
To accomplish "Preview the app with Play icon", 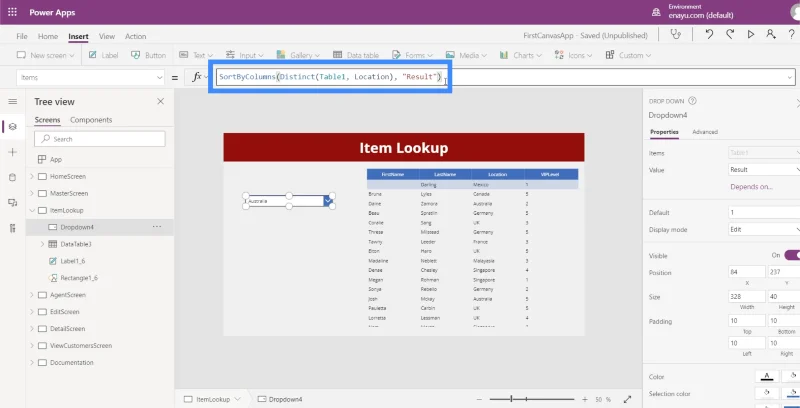I will point(751,34).
